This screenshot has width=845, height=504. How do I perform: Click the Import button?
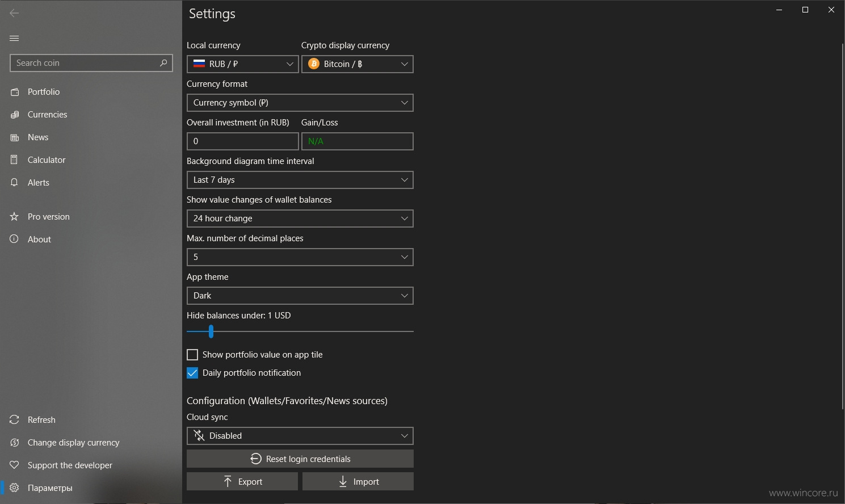358,481
